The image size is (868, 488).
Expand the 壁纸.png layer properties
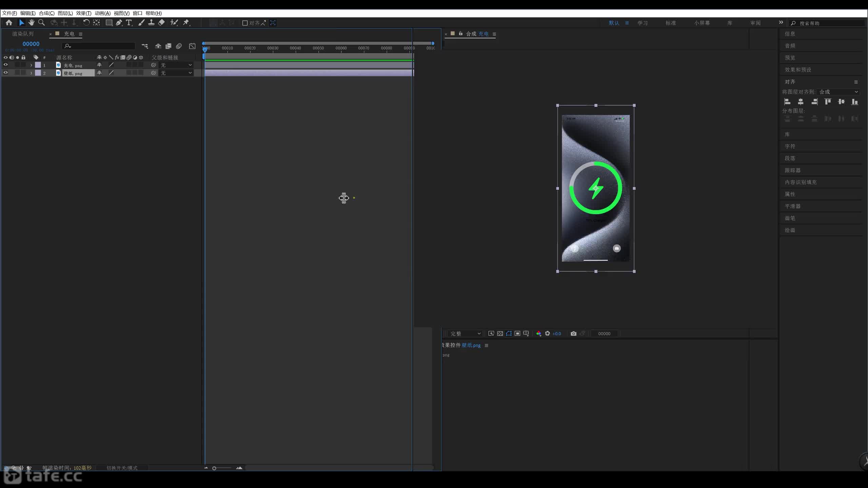click(31, 73)
